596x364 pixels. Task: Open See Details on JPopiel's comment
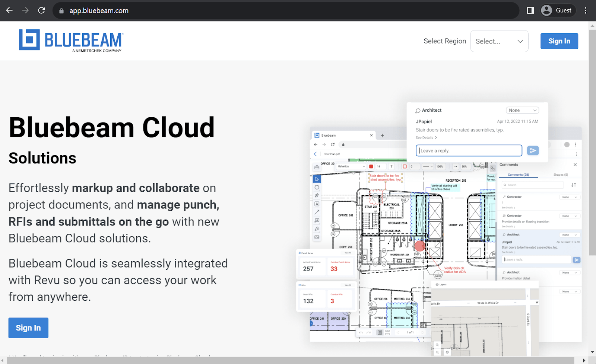coord(426,137)
